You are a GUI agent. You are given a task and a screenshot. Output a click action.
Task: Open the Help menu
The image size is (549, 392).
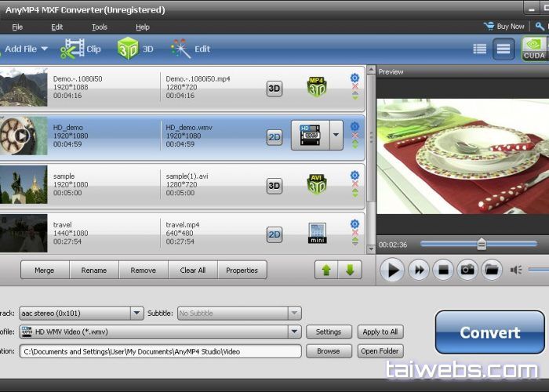[142, 27]
